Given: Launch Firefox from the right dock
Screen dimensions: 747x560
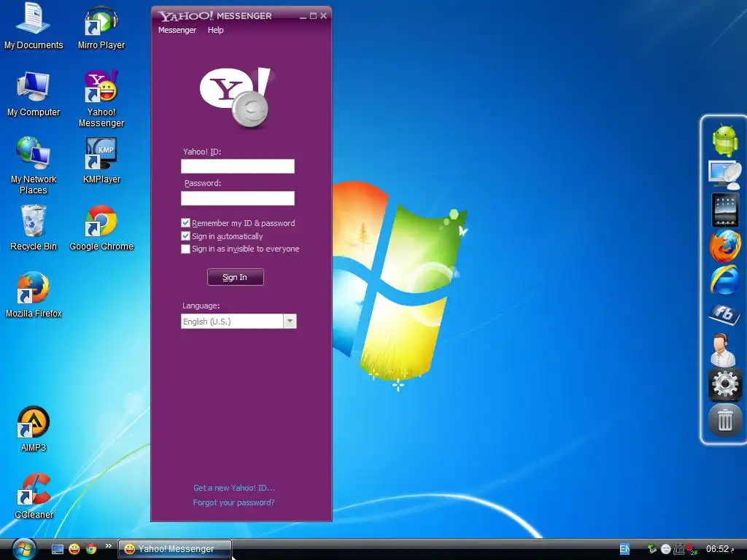Looking at the screenshot, I should point(724,246).
